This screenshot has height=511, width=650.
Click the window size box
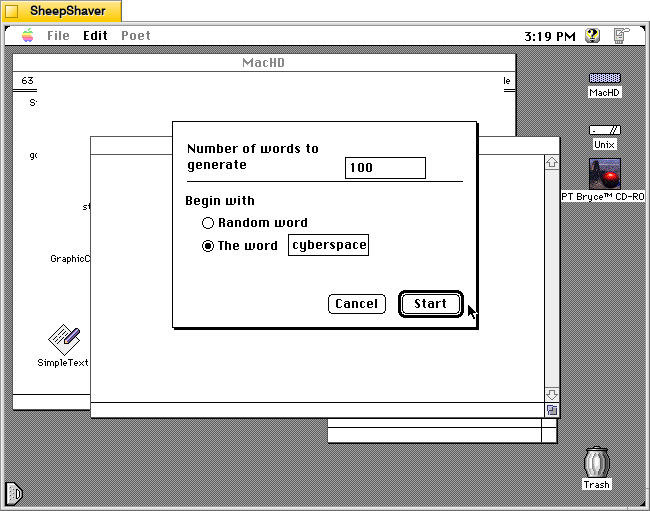[x=552, y=410]
